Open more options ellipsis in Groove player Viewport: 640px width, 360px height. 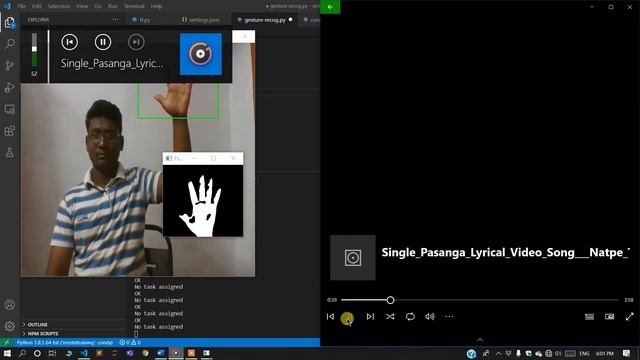[449, 316]
